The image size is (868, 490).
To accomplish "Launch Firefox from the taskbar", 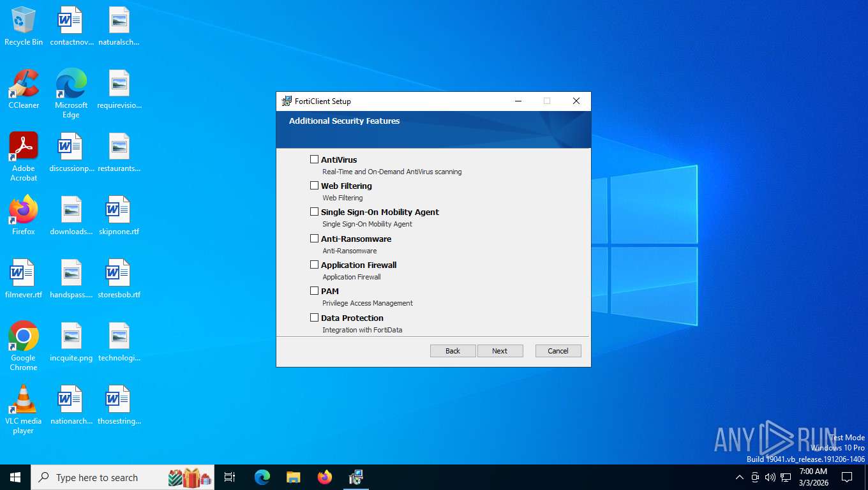I will (x=324, y=477).
